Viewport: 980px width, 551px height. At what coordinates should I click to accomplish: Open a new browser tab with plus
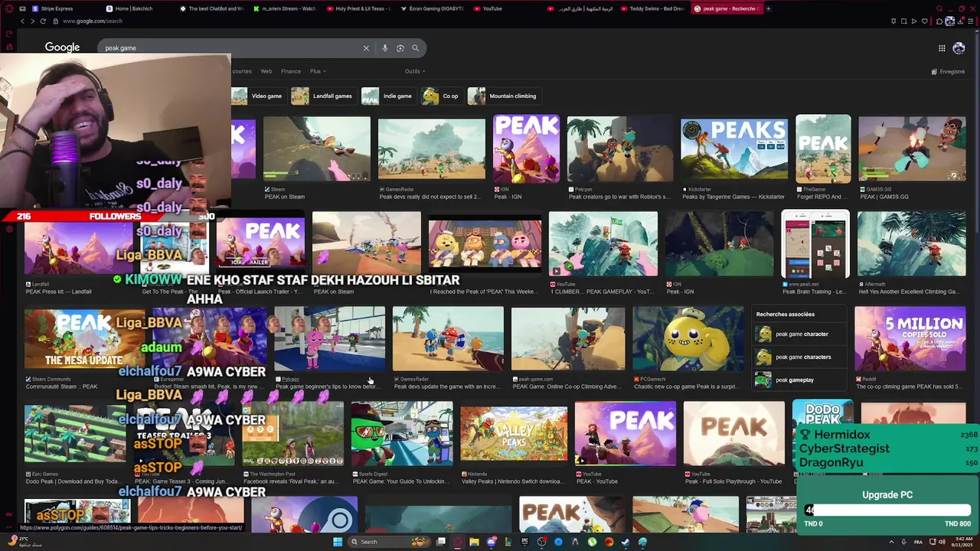pos(768,8)
